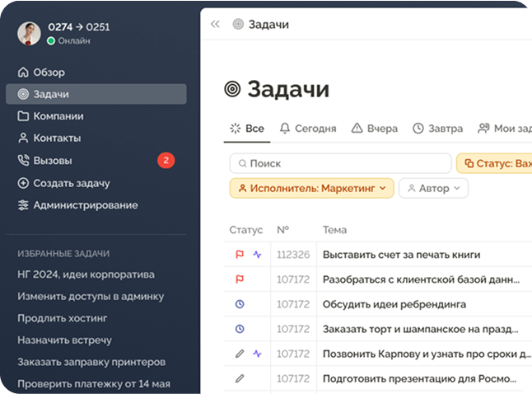Image resolution: width=532 pixels, height=394 pixels.
Task: Open task Позвонить Карпову и узнать
Action: [x=427, y=354]
